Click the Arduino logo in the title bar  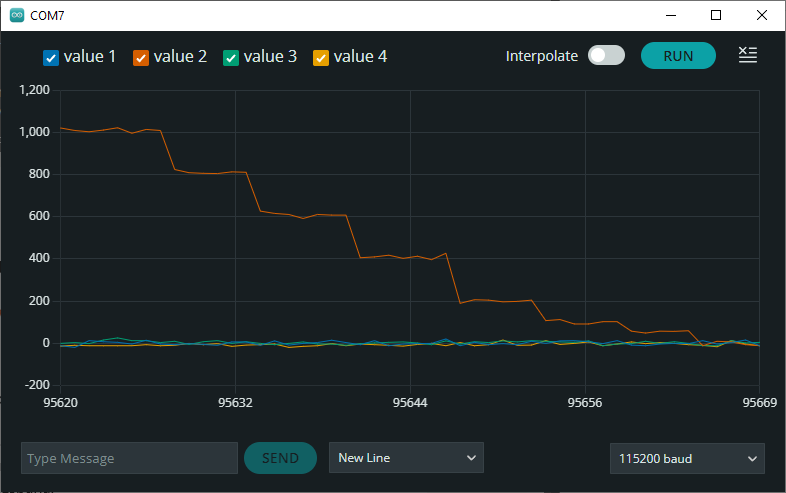point(17,16)
